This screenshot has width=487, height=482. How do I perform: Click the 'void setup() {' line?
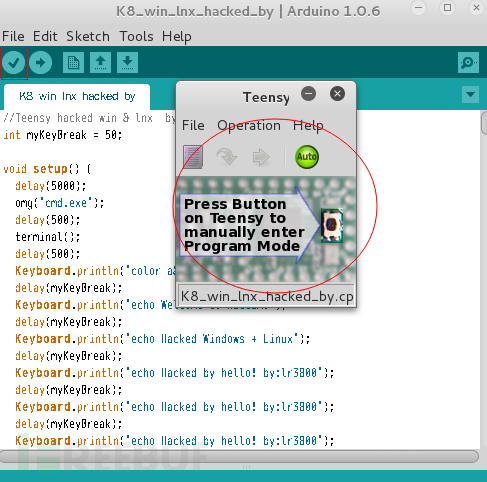[47, 169]
